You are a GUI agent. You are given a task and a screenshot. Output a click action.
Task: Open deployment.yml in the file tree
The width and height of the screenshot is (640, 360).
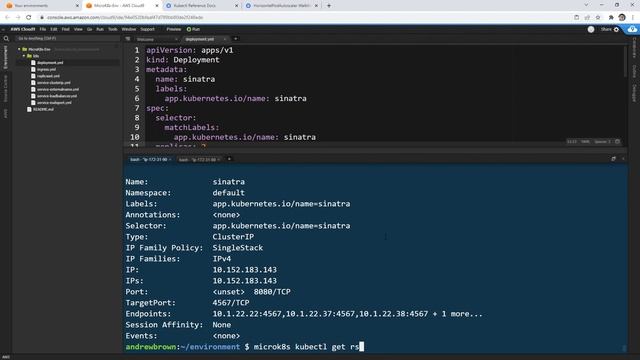coord(50,63)
